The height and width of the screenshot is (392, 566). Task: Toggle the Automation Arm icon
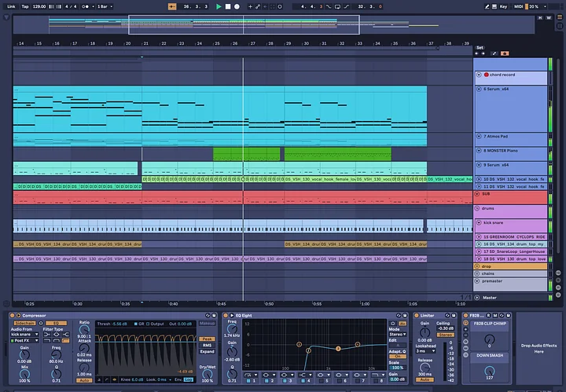pos(258,6)
